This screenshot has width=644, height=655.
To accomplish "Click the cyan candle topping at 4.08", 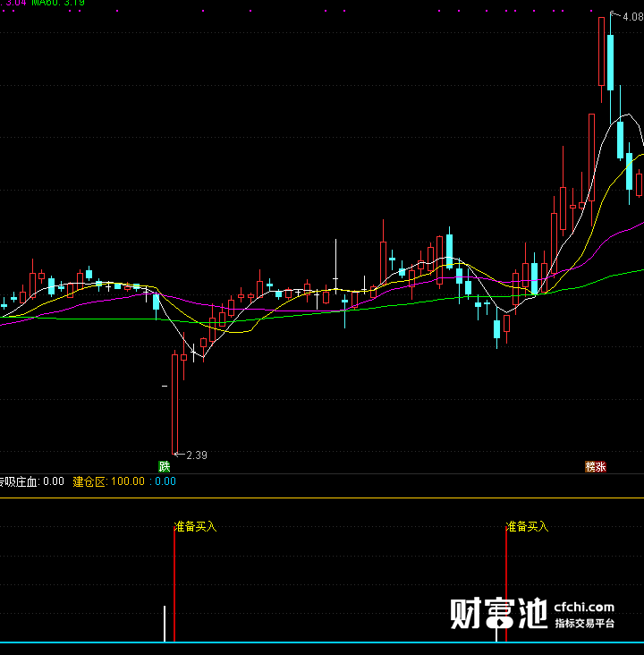I will pos(611,63).
